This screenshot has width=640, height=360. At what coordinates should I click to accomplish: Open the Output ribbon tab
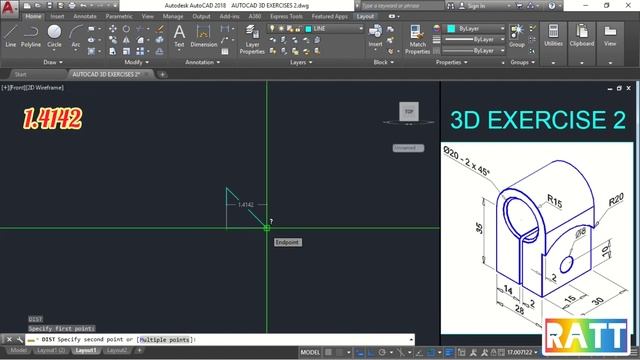coord(201,16)
